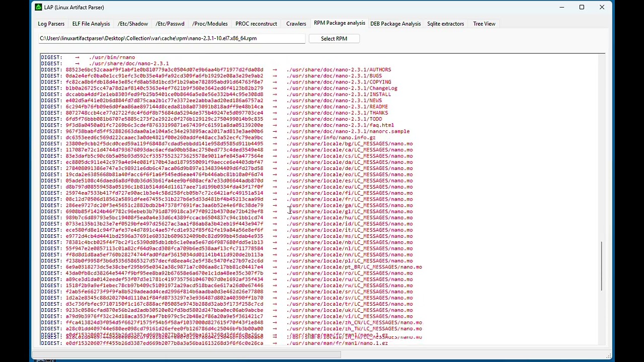Viewport: 644px width, 362px height.
Task: Click the nano-2.3.1/COPYING path
Action: coord(339,82)
